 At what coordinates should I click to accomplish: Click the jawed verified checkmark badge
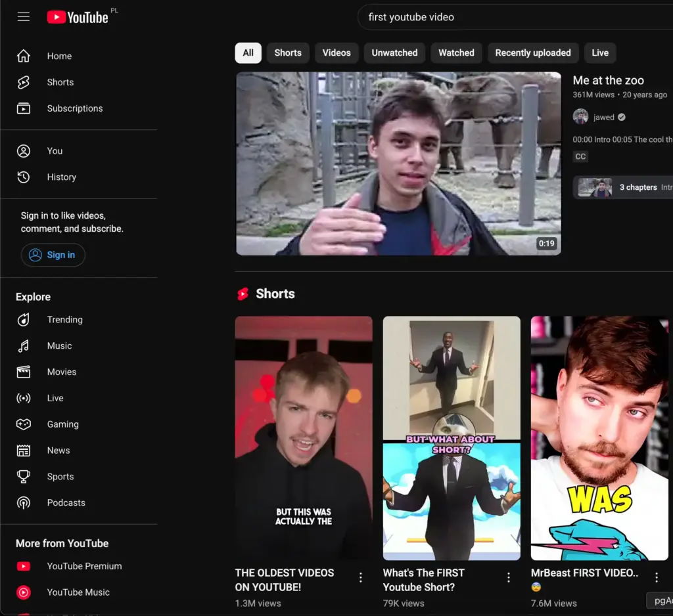pyautogui.click(x=622, y=117)
